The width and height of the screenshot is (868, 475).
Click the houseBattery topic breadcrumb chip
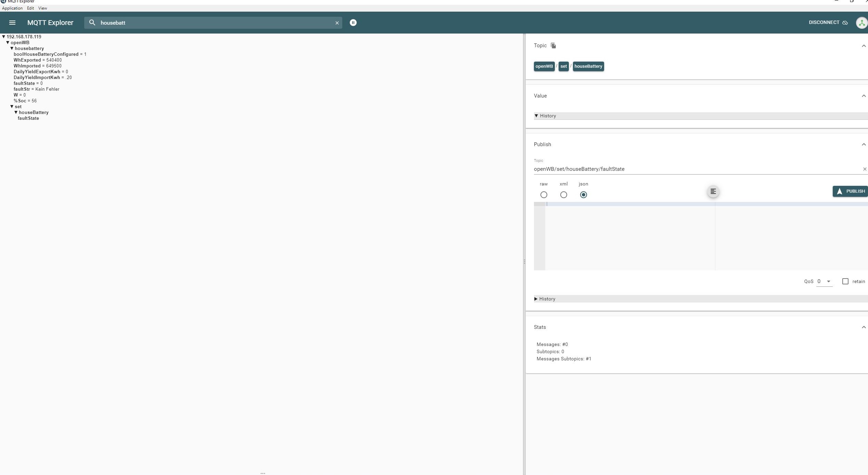[588, 66]
